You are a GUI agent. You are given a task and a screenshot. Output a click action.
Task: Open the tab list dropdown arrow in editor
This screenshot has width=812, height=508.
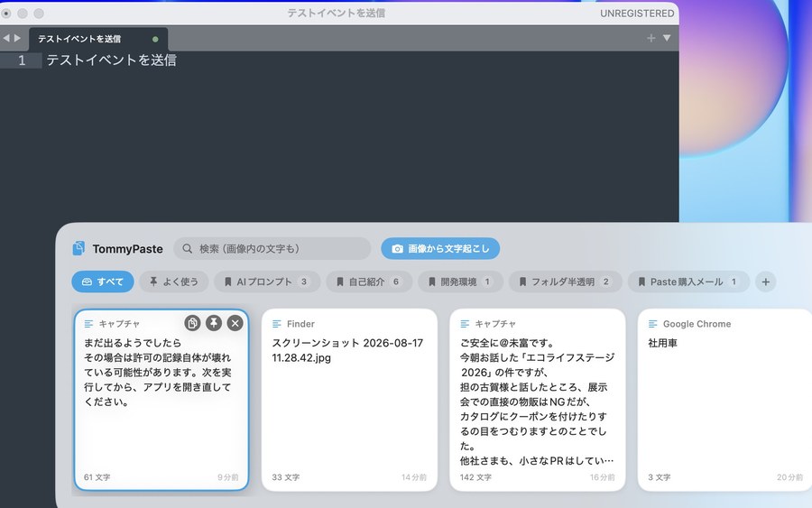click(667, 38)
